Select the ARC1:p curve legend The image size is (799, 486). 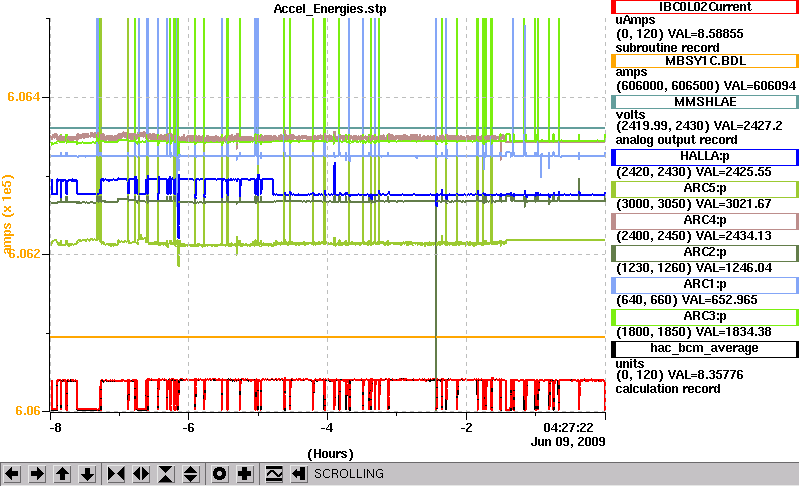click(705, 285)
